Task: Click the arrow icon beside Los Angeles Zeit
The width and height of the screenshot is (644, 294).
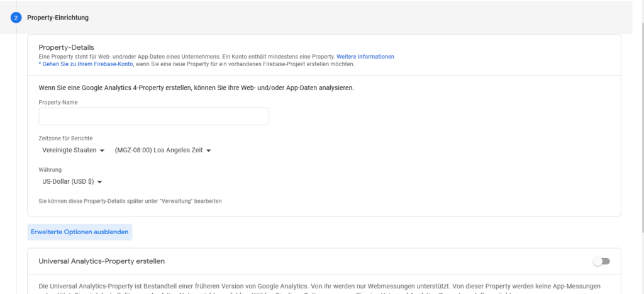Action: click(x=209, y=151)
